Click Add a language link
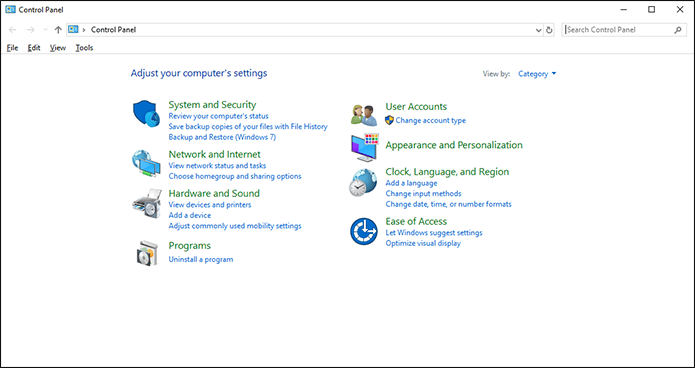Image resolution: width=695 pixels, height=368 pixels. (411, 183)
